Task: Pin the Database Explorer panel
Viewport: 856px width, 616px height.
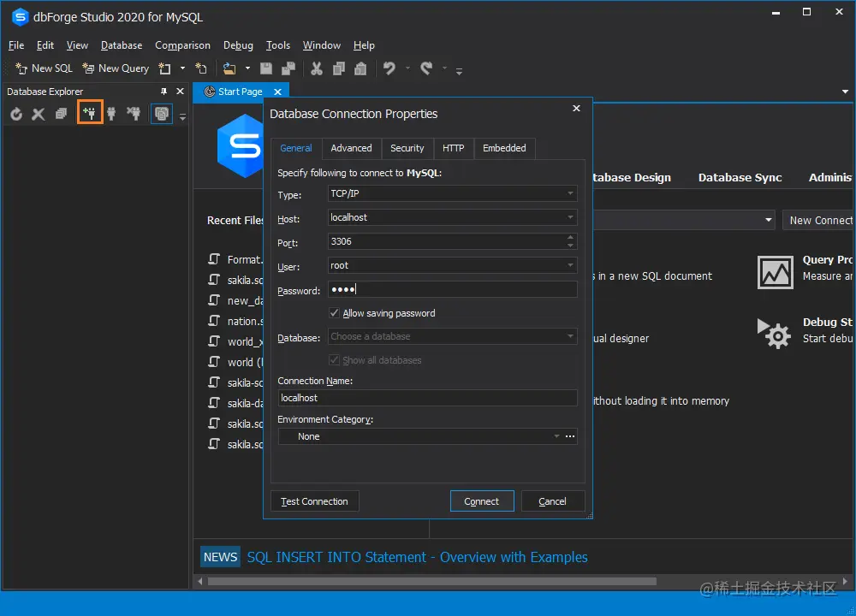Action: [x=163, y=91]
